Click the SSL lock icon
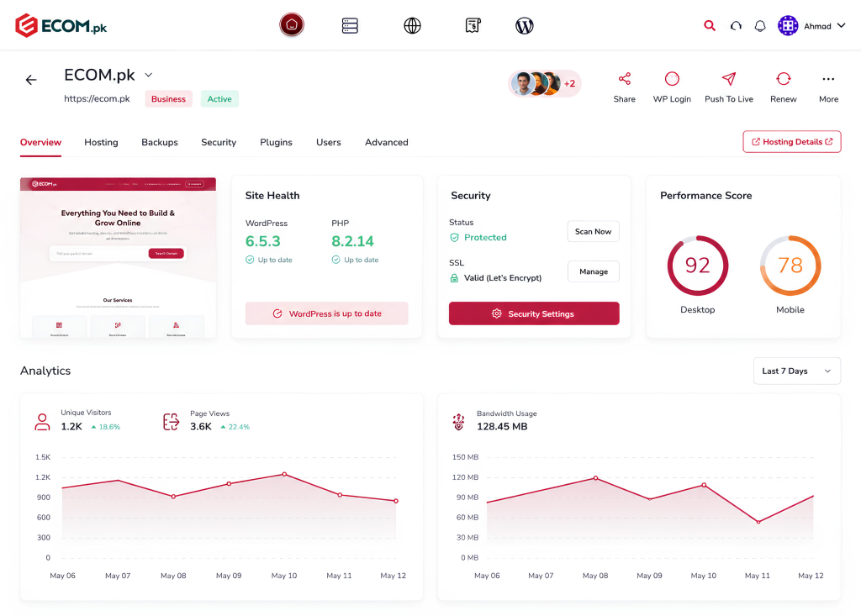Viewport: 861px width, 616px height. pos(454,278)
